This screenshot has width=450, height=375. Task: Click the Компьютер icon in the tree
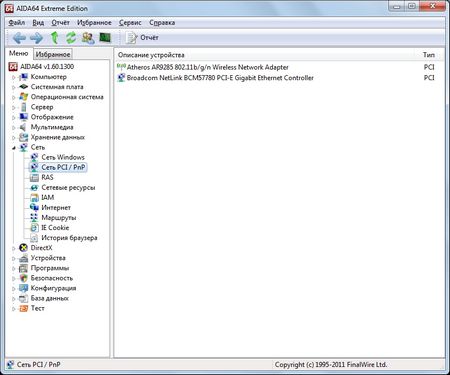(x=23, y=77)
